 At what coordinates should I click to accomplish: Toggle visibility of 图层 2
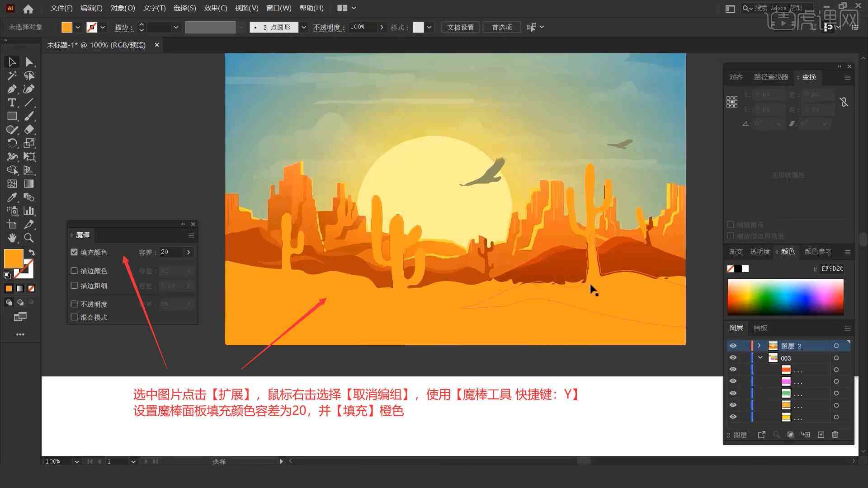(733, 346)
